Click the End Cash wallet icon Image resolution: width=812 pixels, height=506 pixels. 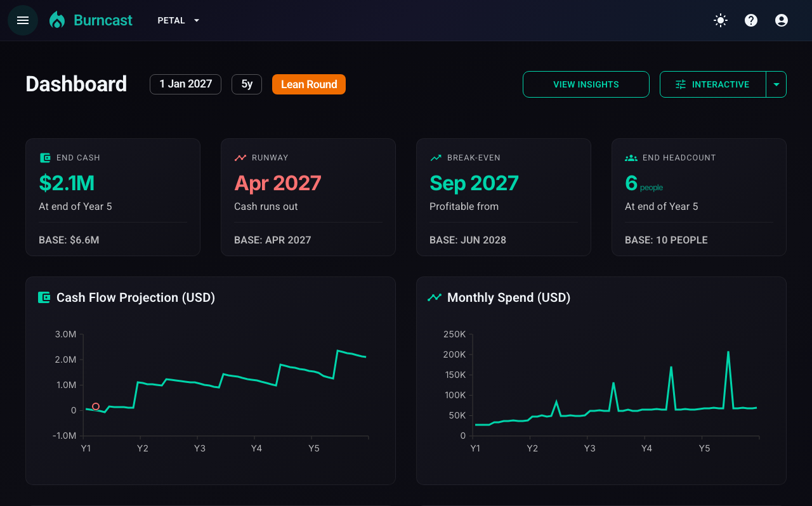(x=45, y=158)
